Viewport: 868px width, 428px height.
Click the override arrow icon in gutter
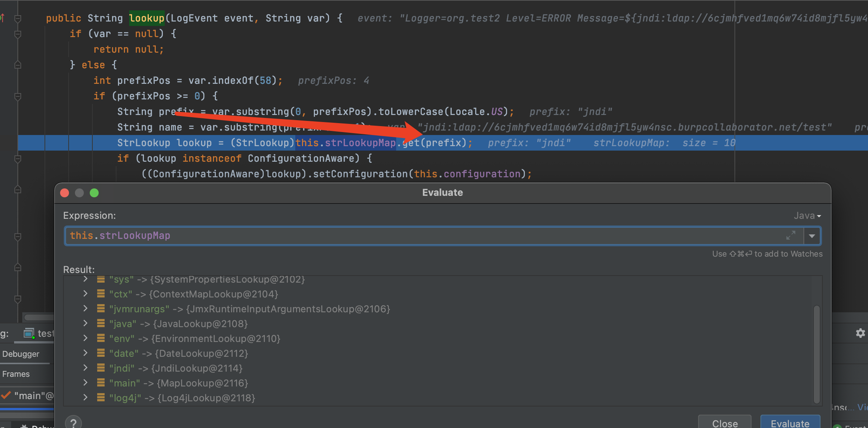(2, 17)
